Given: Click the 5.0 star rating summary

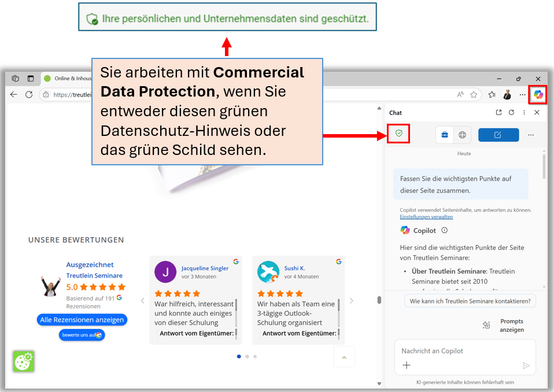Looking at the screenshot, I should pos(96,287).
